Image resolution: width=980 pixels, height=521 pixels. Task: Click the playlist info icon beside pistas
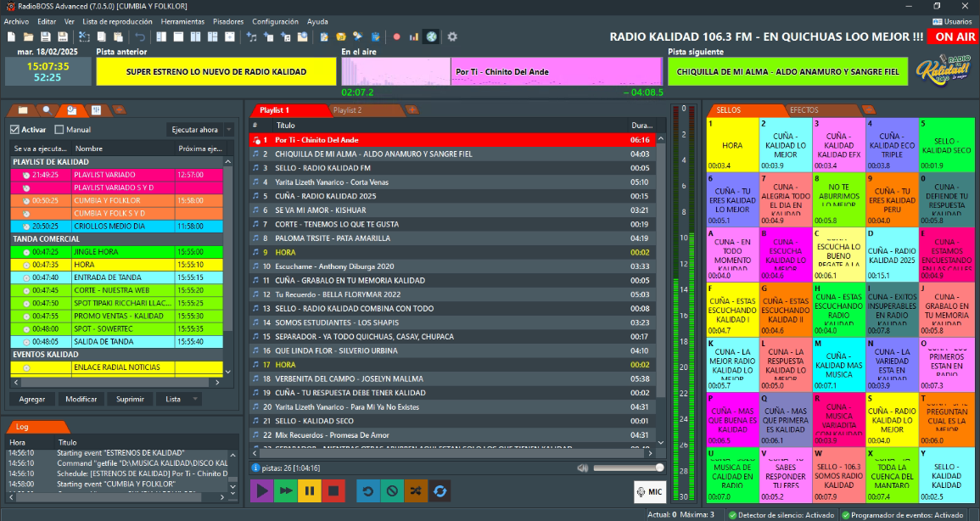pos(255,468)
